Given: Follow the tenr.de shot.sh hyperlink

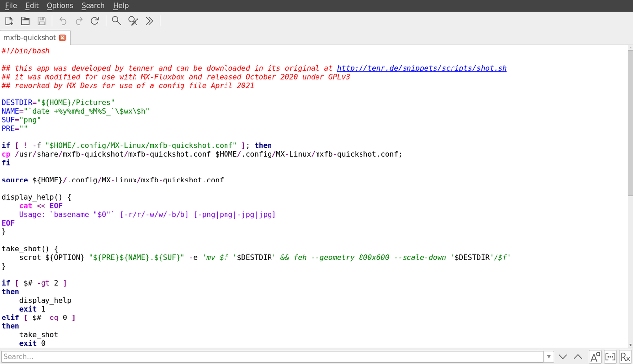Looking at the screenshot, I should pos(422,68).
